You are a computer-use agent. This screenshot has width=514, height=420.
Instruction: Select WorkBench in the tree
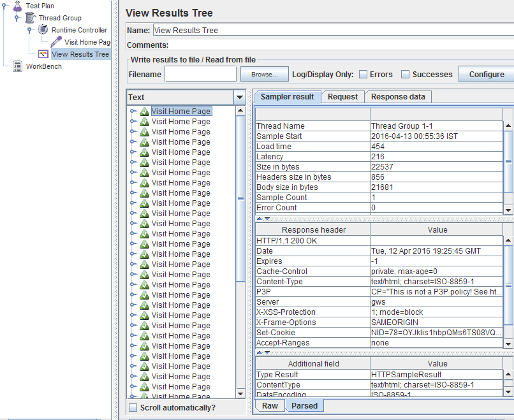pyautogui.click(x=43, y=66)
